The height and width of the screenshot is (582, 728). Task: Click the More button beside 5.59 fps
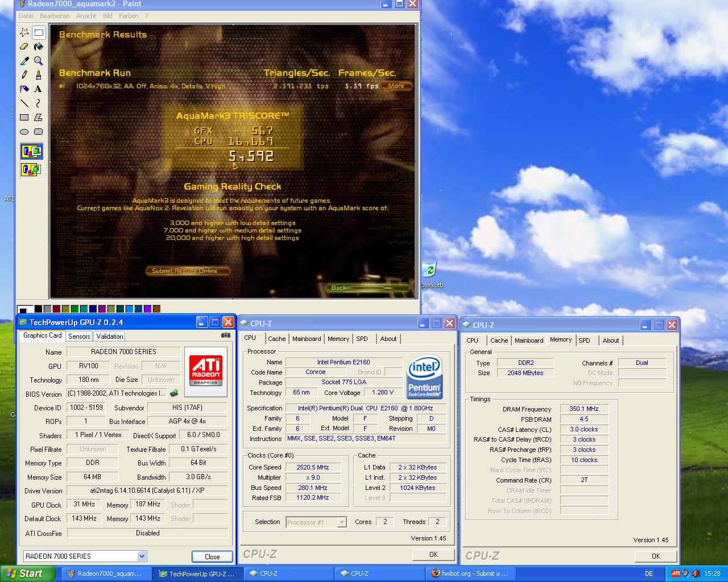[396, 86]
